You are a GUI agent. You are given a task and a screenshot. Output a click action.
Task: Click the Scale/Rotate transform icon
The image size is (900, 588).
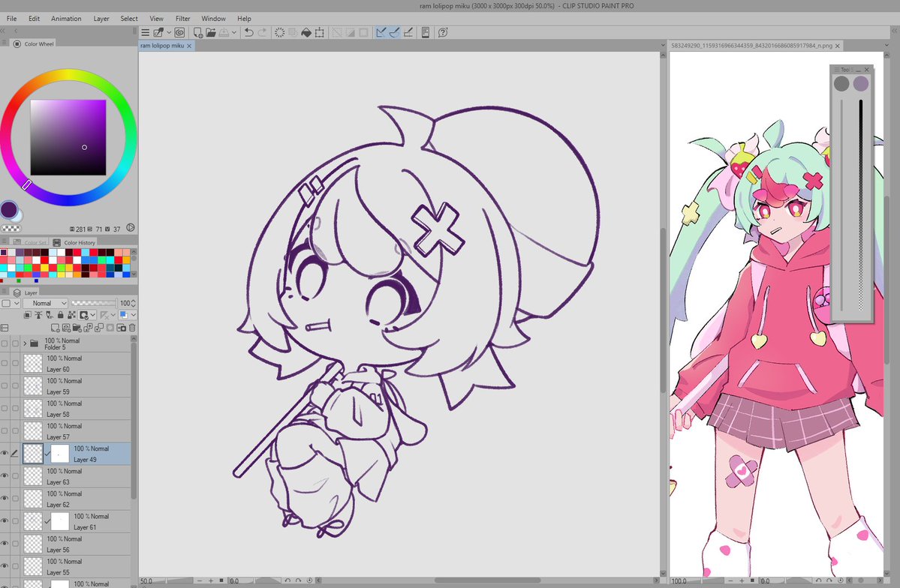[x=320, y=33]
